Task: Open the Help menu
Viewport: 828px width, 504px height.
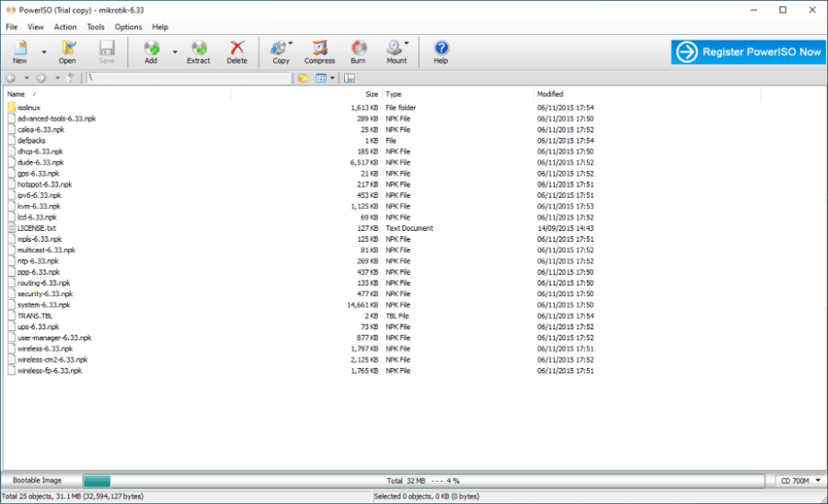Action: [x=160, y=27]
